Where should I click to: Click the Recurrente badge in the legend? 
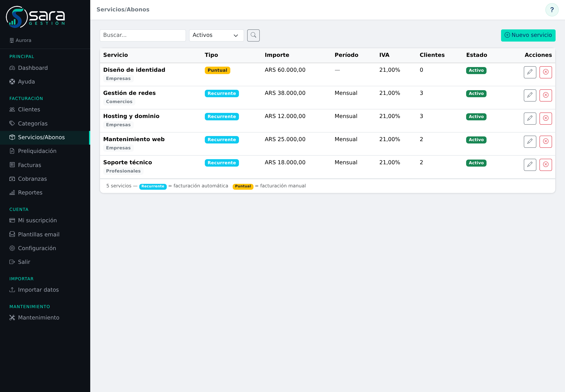[x=153, y=186]
